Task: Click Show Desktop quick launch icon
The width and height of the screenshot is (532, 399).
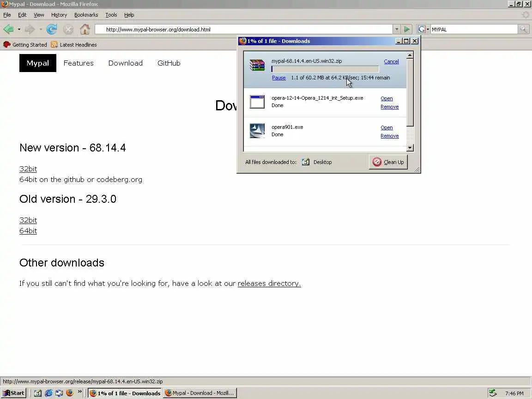Action: click(x=38, y=393)
